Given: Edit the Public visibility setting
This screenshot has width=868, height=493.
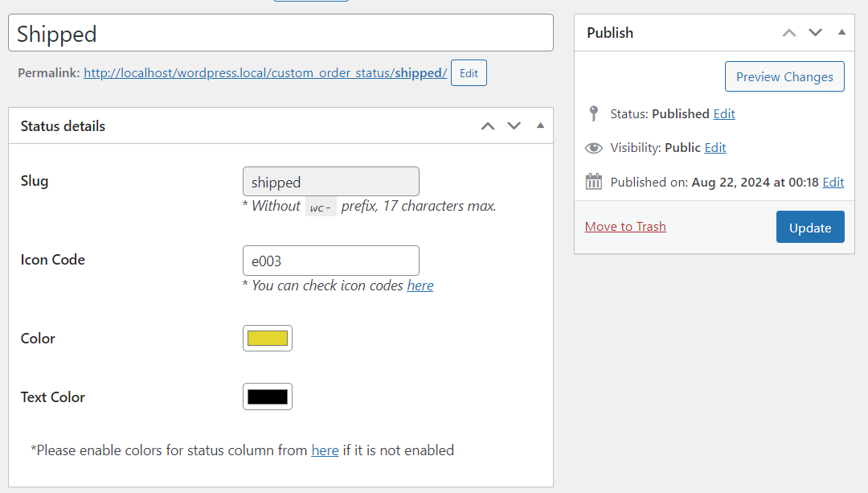Looking at the screenshot, I should pos(715,148).
